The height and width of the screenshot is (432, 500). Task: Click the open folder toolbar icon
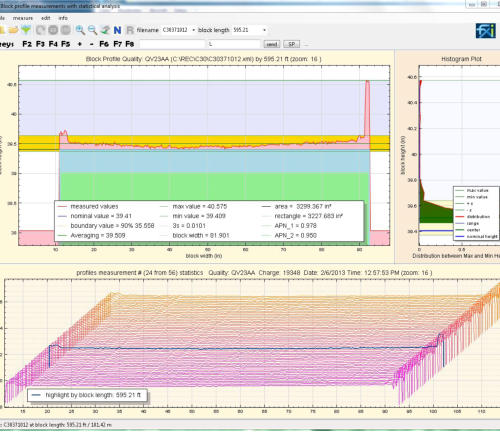13,30
